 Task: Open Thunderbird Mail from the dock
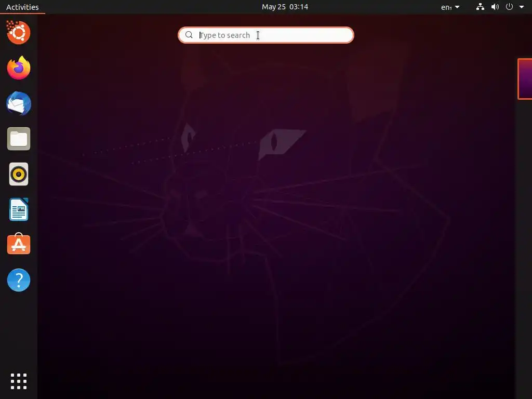(x=19, y=103)
